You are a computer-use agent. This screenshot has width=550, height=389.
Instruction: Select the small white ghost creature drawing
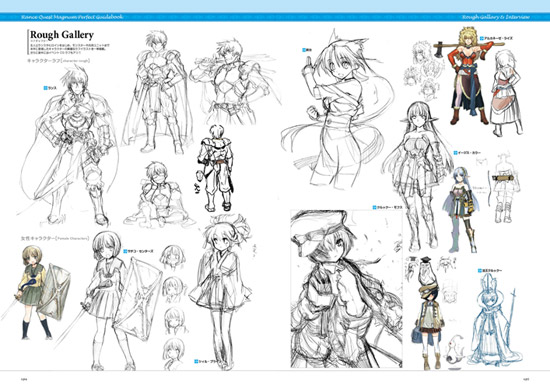click(x=455, y=349)
